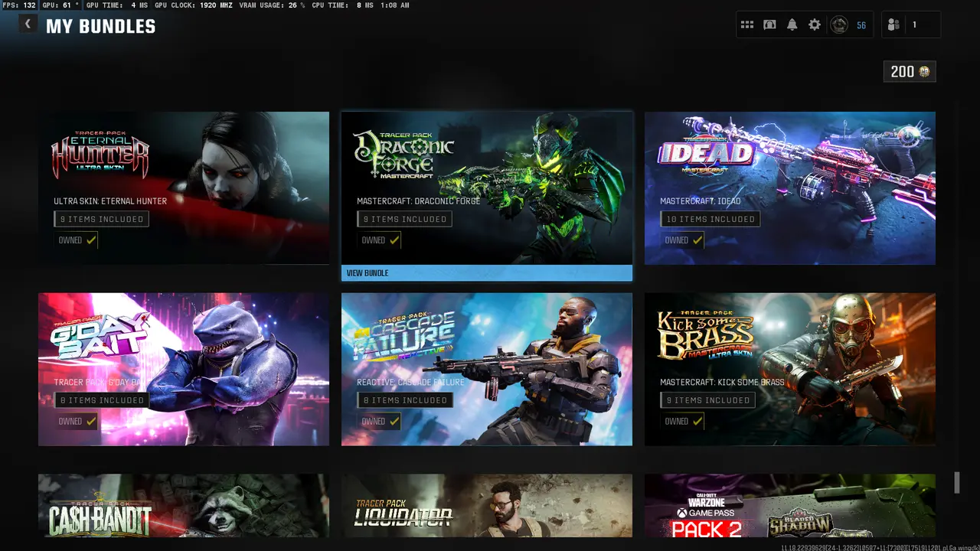
Task: Click the owned checkmark on G'Day Bait
Action: [91, 421]
